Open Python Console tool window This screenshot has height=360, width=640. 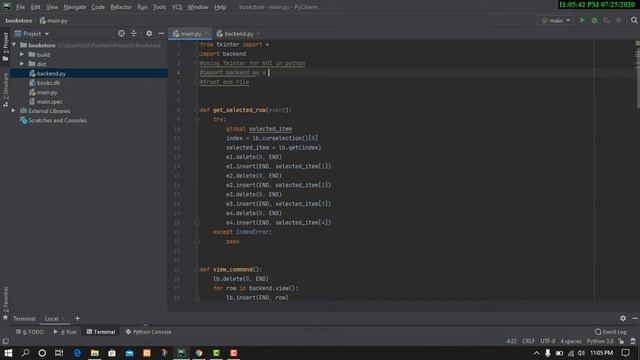pos(149,332)
